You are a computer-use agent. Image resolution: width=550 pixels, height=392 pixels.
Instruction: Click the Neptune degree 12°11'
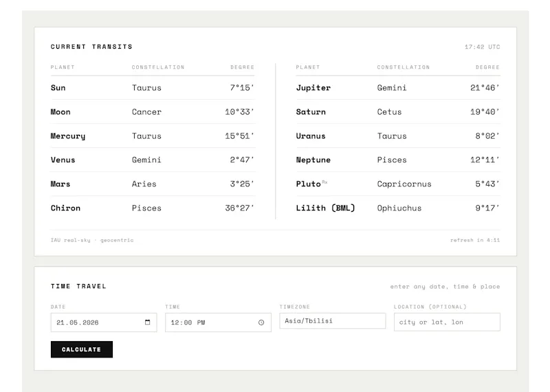tap(485, 160)
